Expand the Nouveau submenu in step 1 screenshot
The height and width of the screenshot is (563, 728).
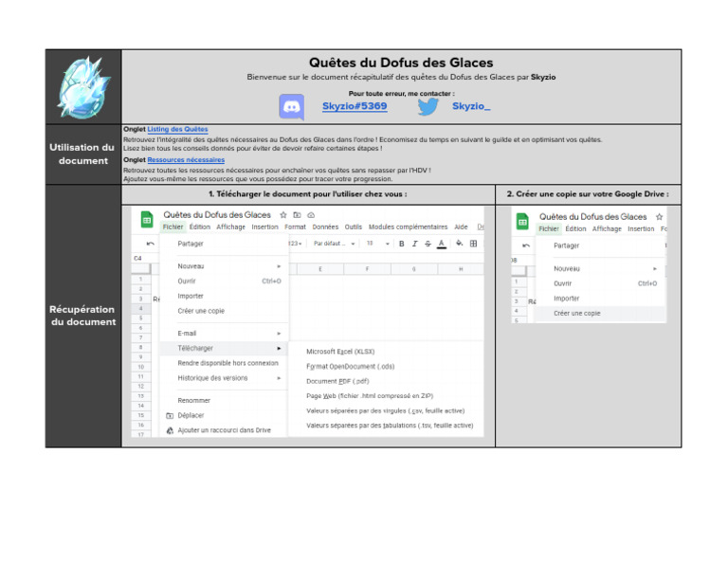(279, 266)
